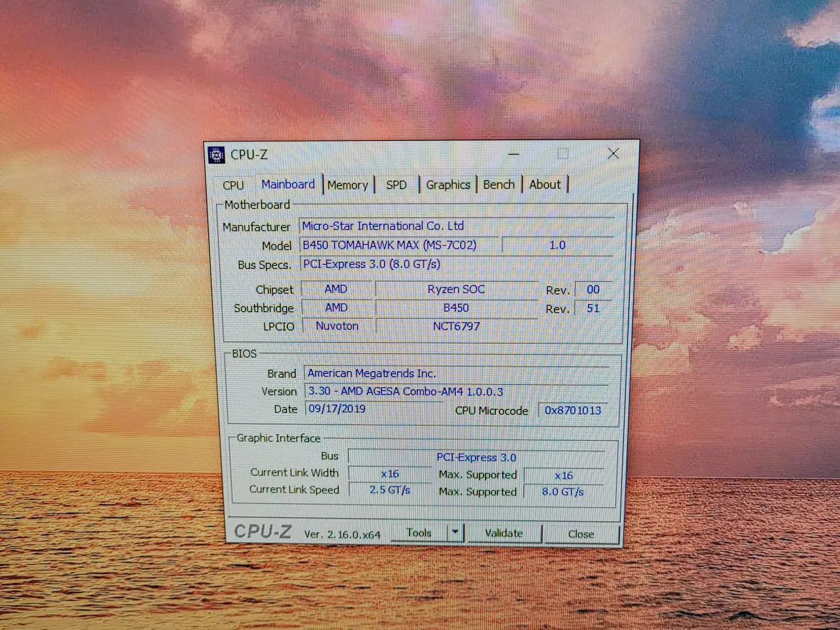The image size is (840, 630).
Task: Click the chipset value Ryzen SOC
Action: click(456, 289)
